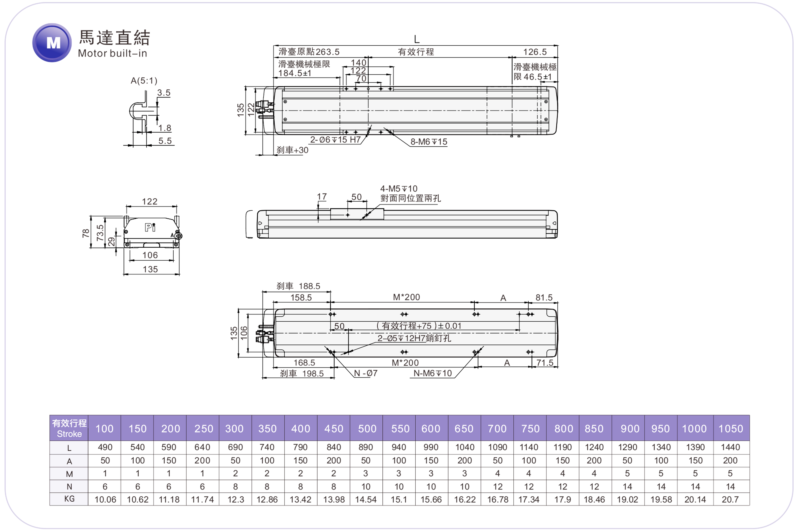Click the 8-M6 depth 15 annotation
This screenshot has height=532, width=798.
point(429,142)
